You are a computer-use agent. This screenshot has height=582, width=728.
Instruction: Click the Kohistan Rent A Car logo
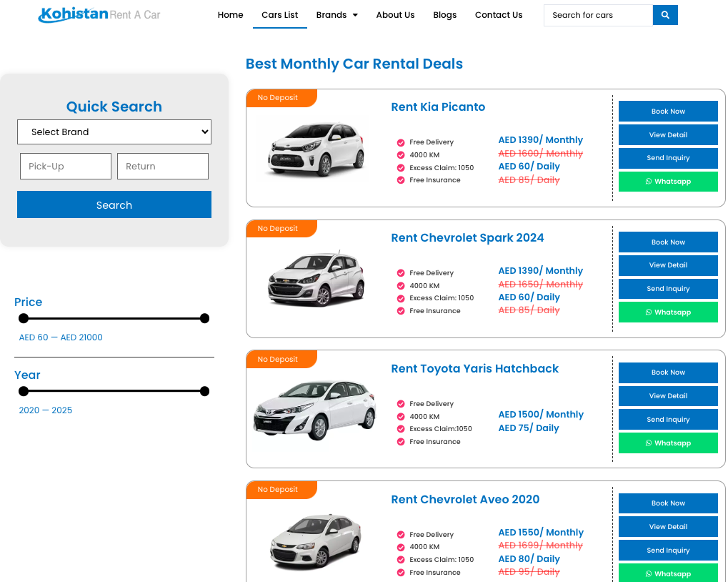coord(99,14)
